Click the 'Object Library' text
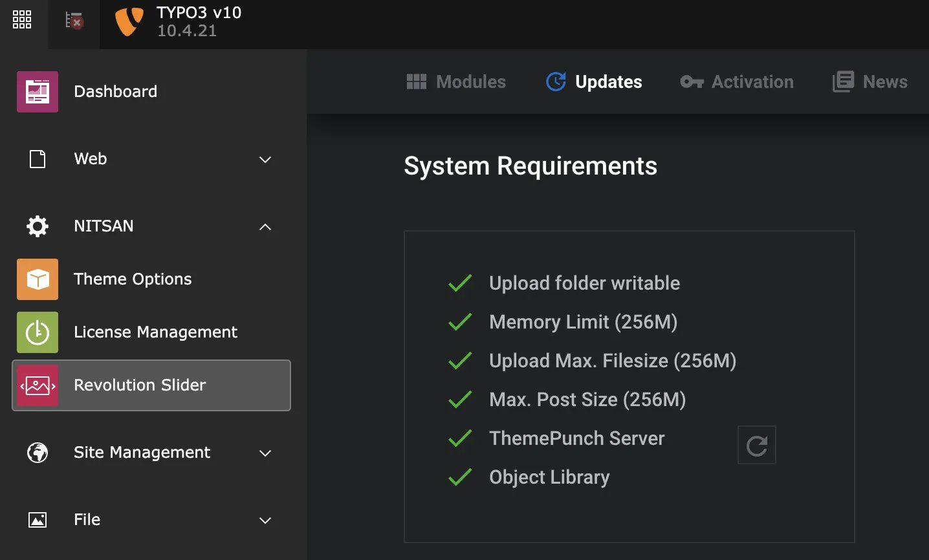Viewport: 929px width, 560px height. pos(549,477)
